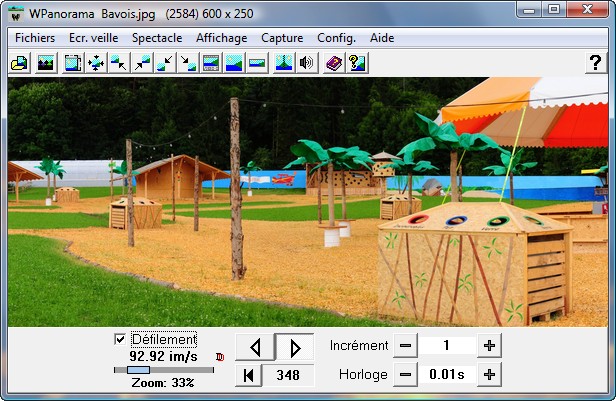Click the Horloge label
616x401 pixels.
click(363, 375)
